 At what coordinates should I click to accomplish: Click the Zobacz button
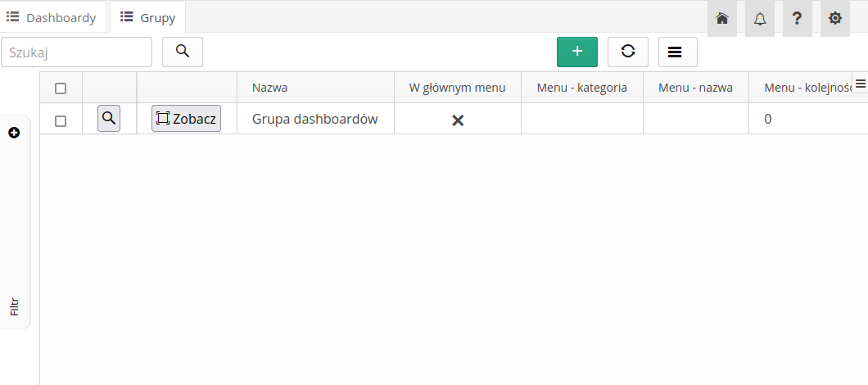point(186,119)
